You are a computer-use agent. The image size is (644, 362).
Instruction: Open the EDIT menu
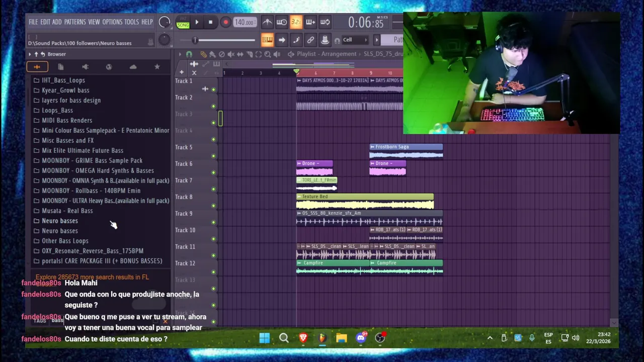45,22
